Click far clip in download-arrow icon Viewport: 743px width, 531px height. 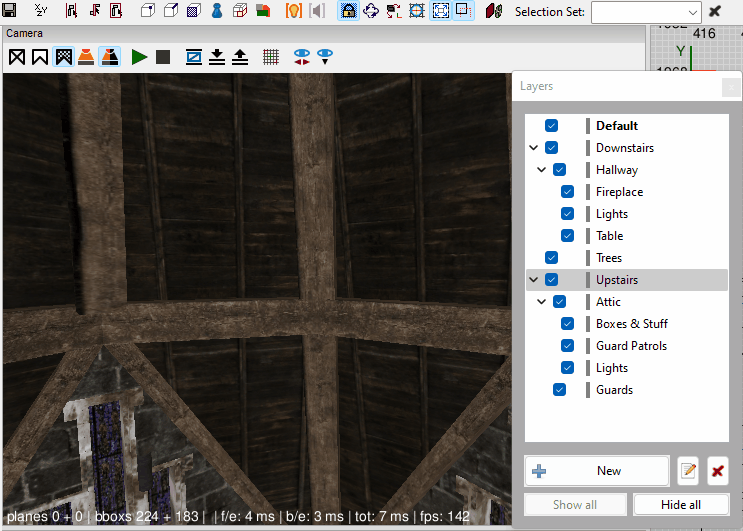(217, 57)
